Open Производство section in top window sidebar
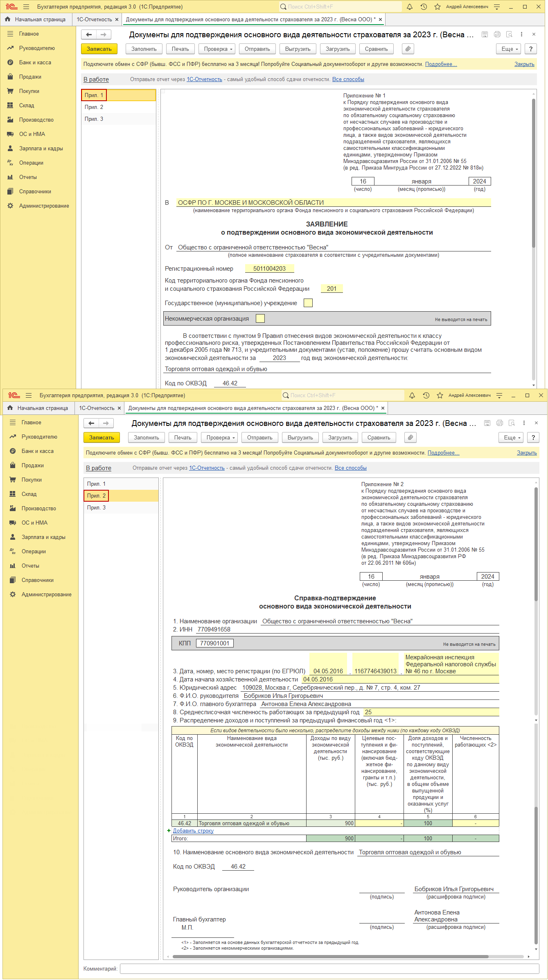 pos(36,120)
